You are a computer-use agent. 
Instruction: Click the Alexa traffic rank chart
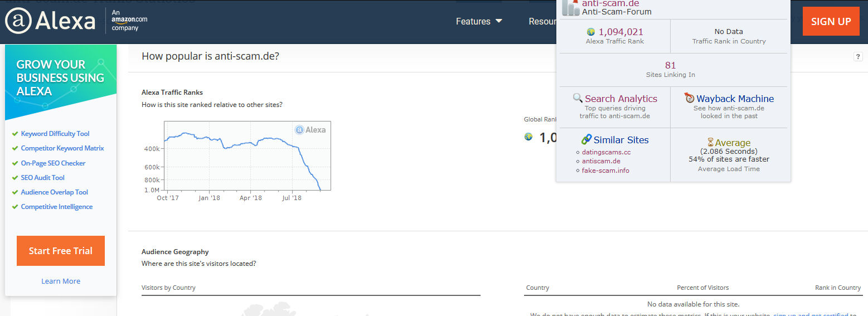coord(248,156)
